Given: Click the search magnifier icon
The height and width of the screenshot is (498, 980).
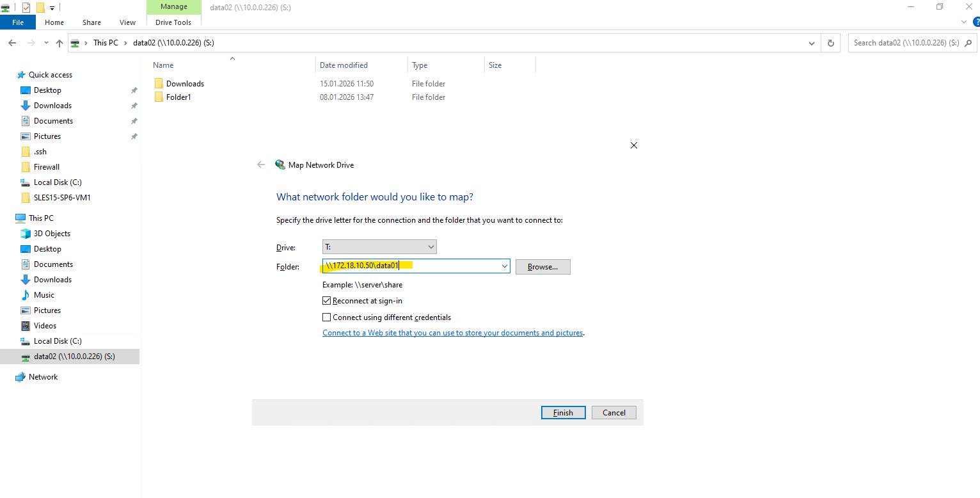Looking at the screenshot, I should (968, 43).
